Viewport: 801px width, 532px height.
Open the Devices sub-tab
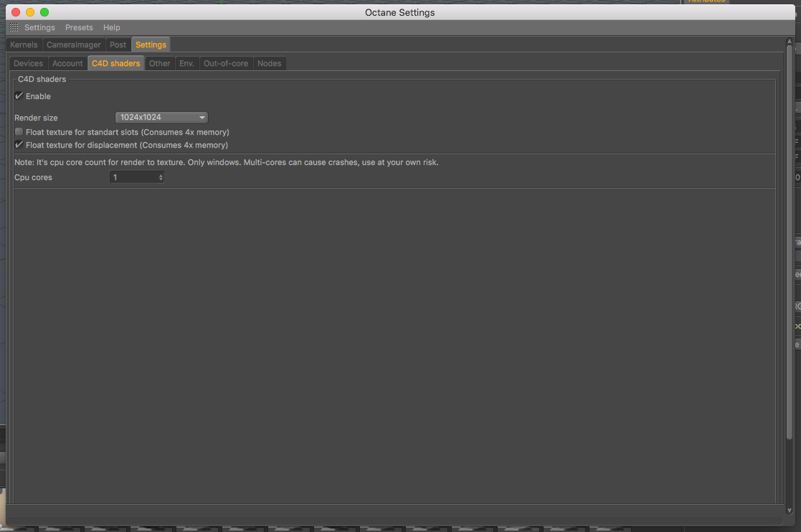(29, 63)
